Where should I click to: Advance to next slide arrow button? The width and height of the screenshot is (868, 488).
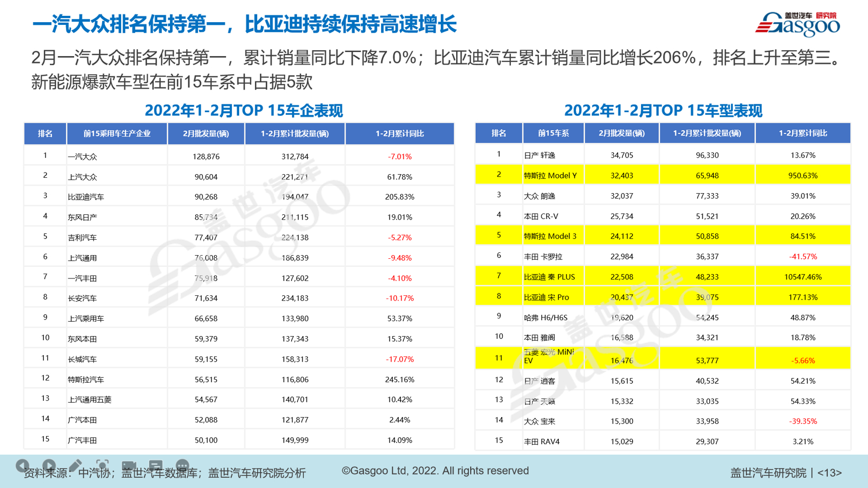[x=49, y=466]
